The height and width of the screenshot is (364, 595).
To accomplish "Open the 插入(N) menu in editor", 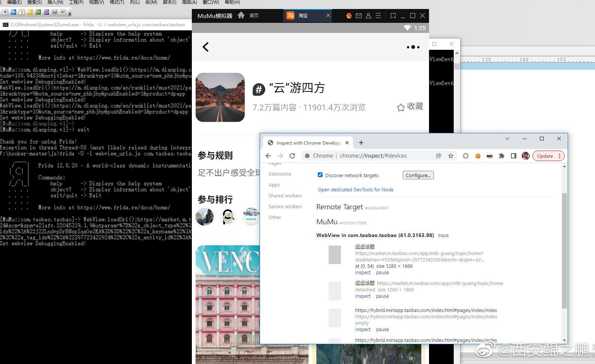I will pyautogui.click(x=55, y=2).
